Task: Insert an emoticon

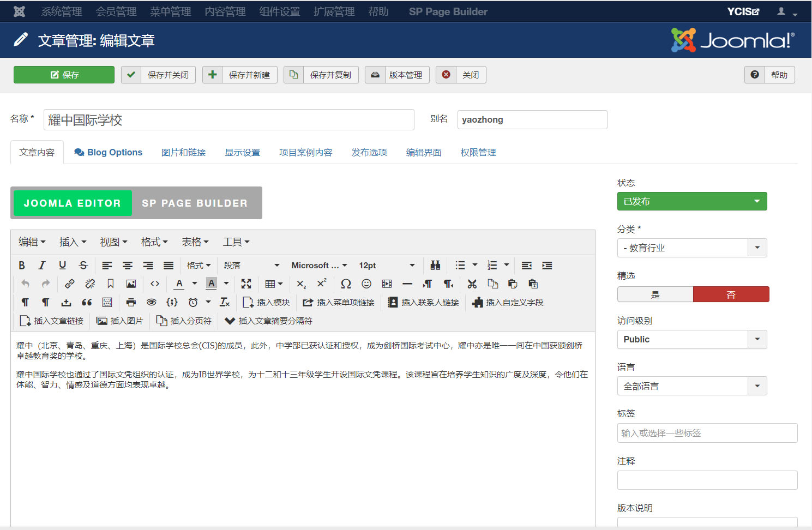Action: (x=366, y=284)
